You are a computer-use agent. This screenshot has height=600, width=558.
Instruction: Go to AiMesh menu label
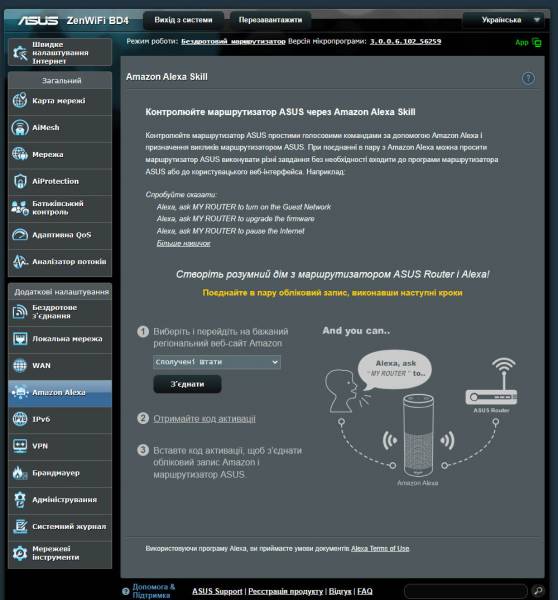(46, 127)
